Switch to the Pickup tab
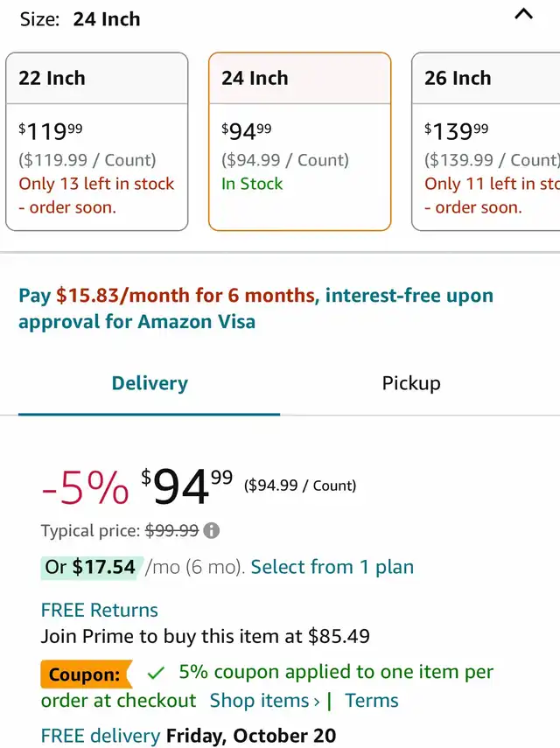 click(411, 383)
